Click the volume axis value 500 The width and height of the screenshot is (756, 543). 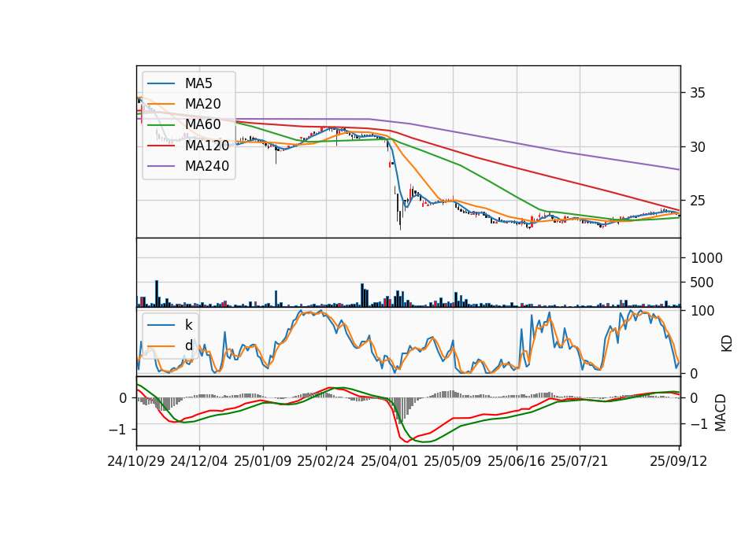pos(702,283)
